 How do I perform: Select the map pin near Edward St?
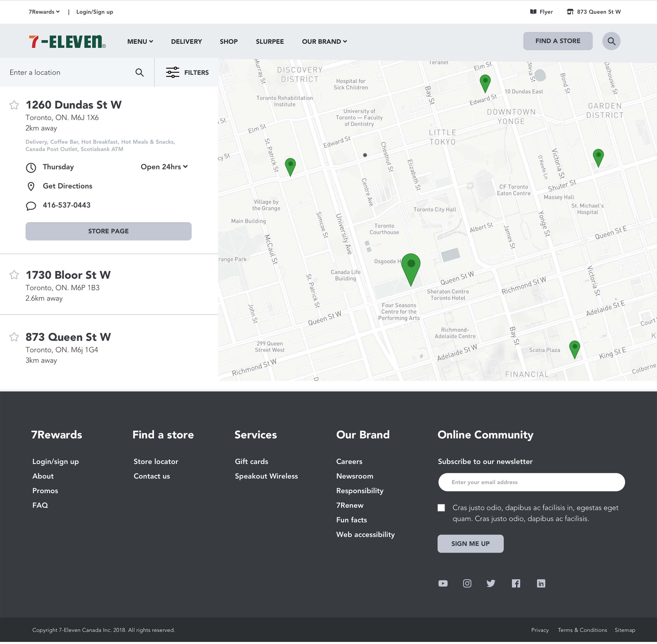tap(485, 83)
